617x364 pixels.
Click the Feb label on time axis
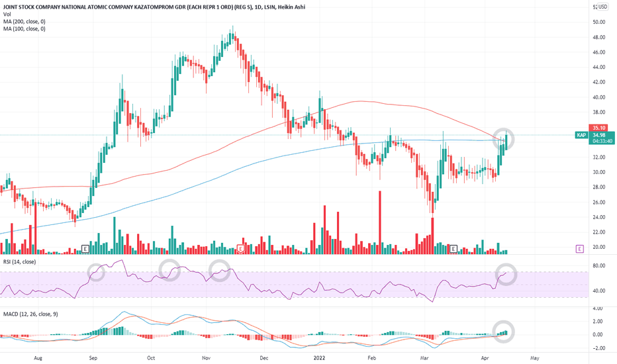(371, 358)
